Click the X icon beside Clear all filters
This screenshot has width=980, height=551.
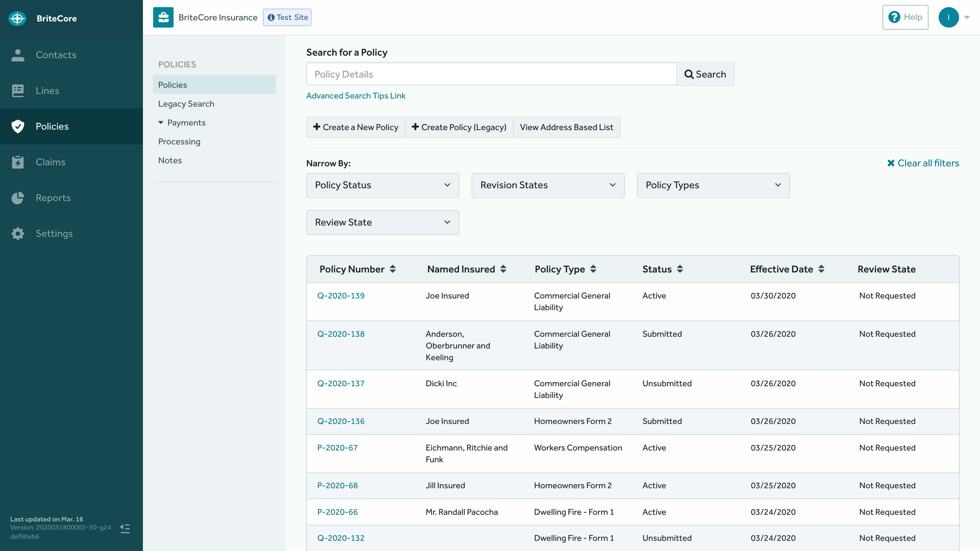coord(891,163)
